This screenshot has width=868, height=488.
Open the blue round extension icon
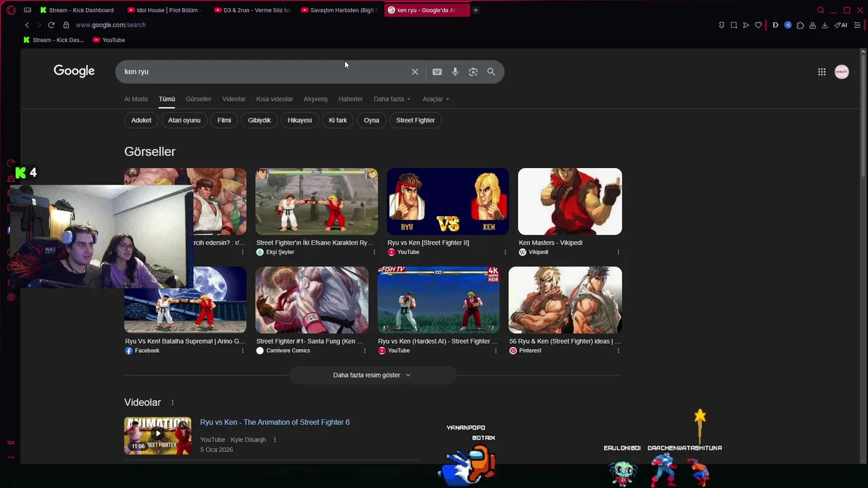click(x=788, y=25)
